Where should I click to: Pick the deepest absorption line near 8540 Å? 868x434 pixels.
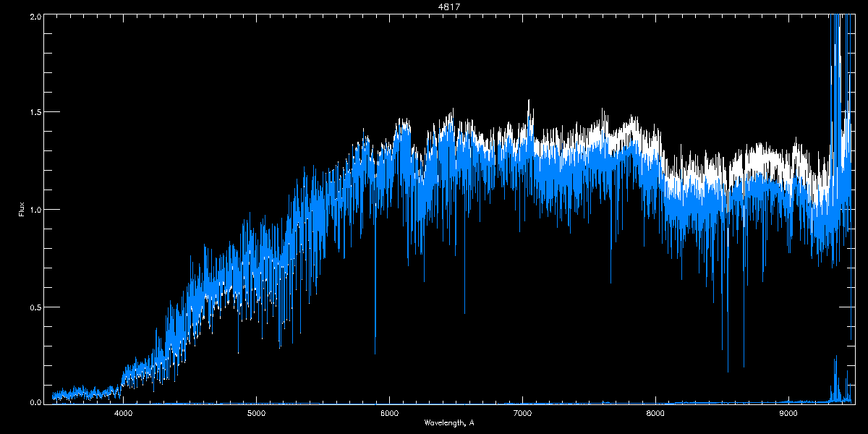pyautogui.click(x=728, y=362)
